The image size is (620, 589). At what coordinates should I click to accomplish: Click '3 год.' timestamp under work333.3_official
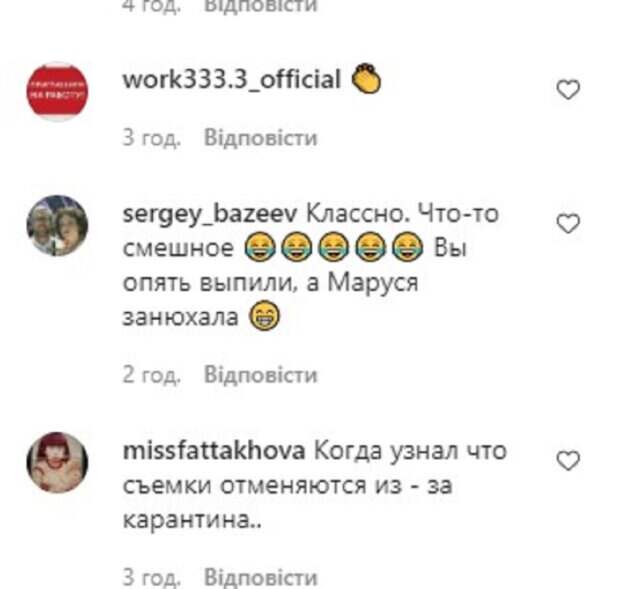[x=151, y=138]
